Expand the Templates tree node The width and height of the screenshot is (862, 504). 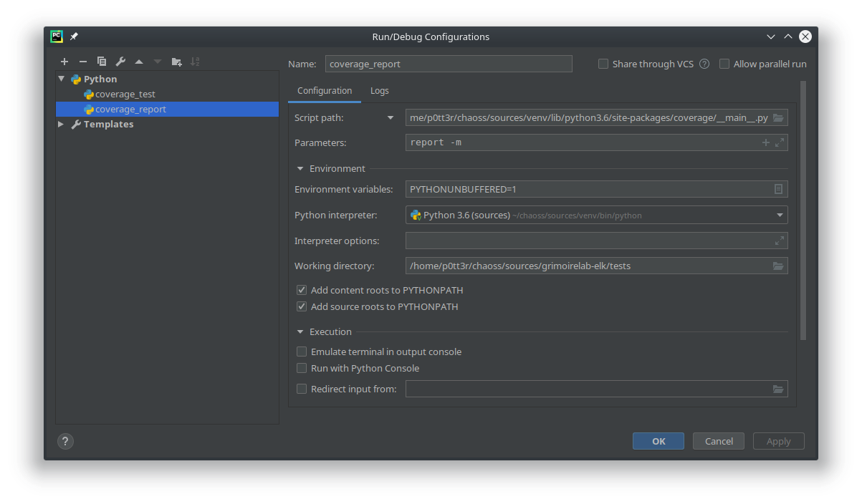click(61, 124)
